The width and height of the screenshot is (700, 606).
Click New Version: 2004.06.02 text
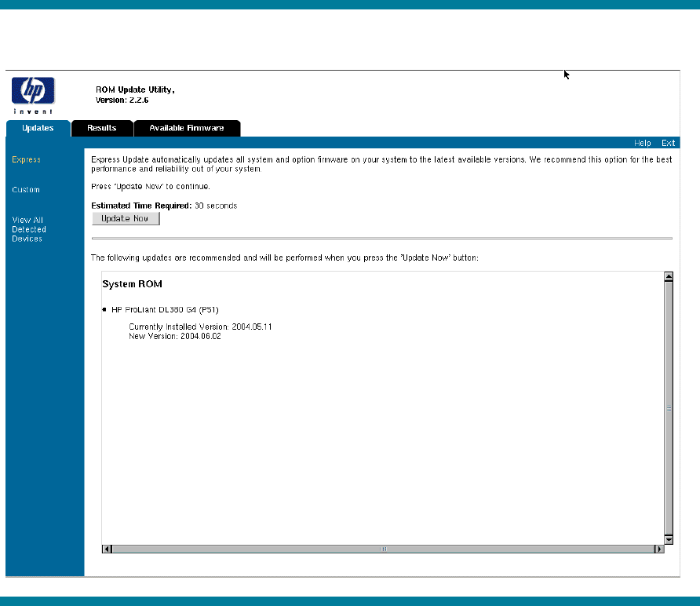175,336
